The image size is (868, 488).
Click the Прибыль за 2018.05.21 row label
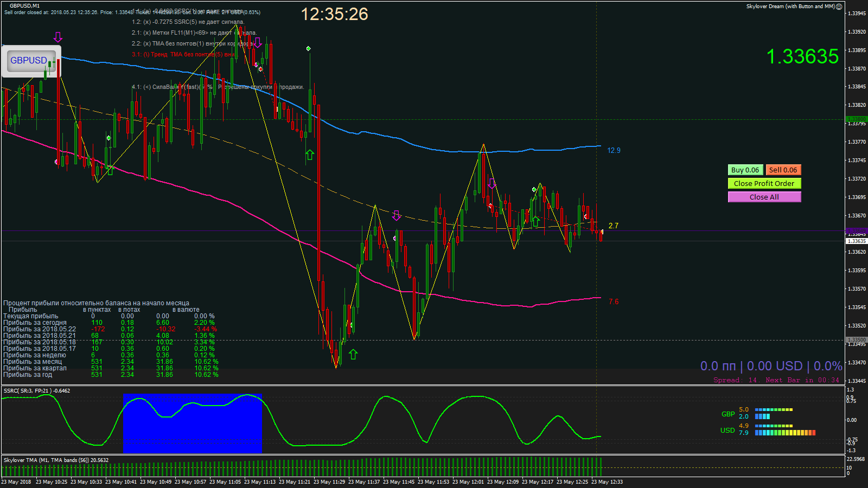pyautogui.click(x=40, y=336)
